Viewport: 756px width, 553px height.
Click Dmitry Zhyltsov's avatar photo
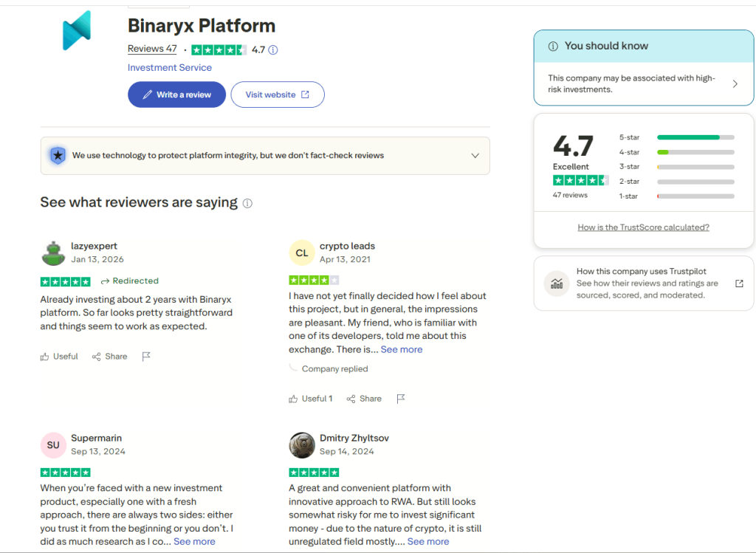pyautogui.click(x=302, y=445)
